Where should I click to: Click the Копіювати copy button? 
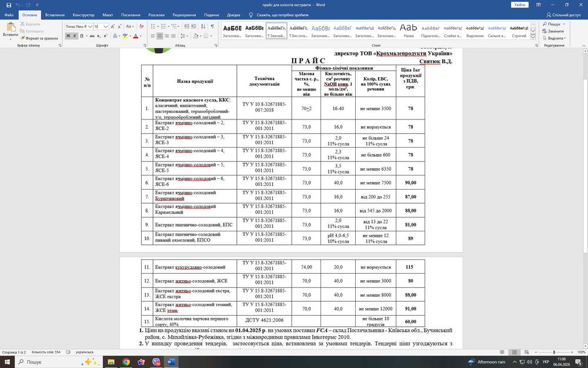32,31
